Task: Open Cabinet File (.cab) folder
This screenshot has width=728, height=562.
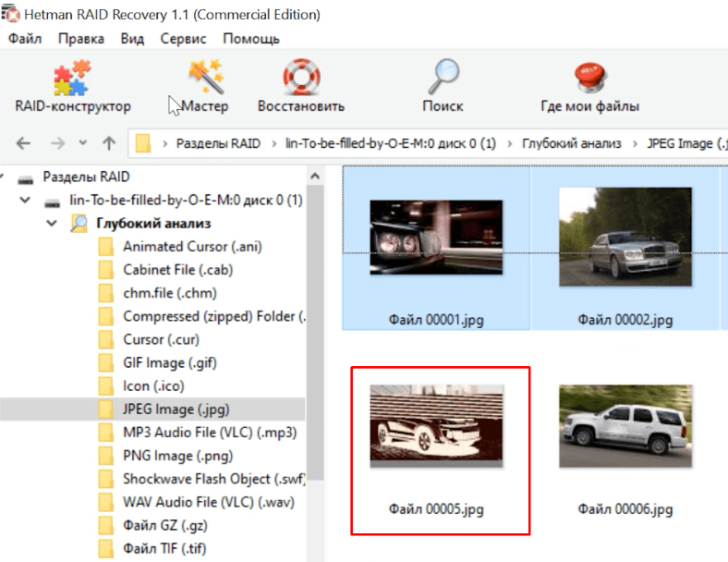Action: (x=177, y=270)
